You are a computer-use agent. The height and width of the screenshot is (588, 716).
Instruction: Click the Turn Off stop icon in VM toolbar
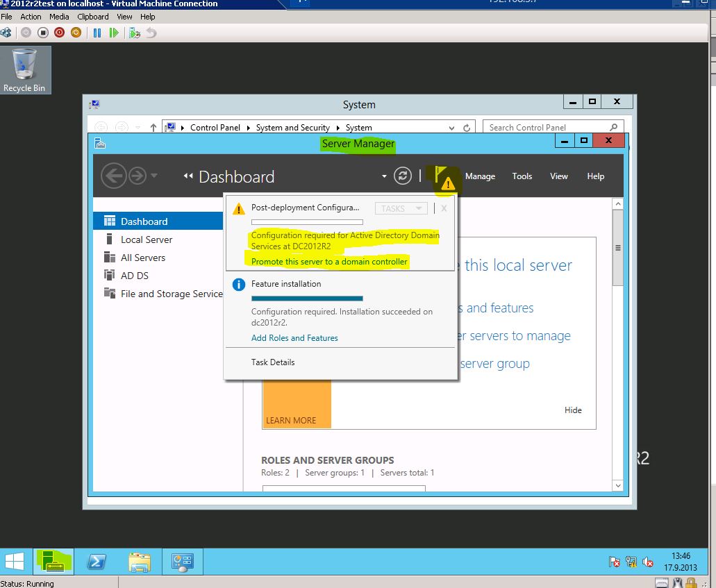43,33
